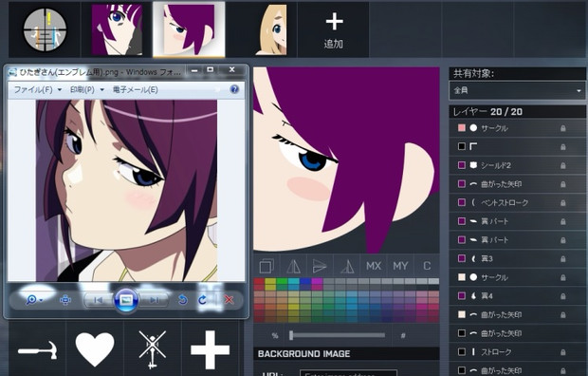The width and height of the screenshot is (588, 376).
Task: Pick the heart shape
Action: coord(95,349)
